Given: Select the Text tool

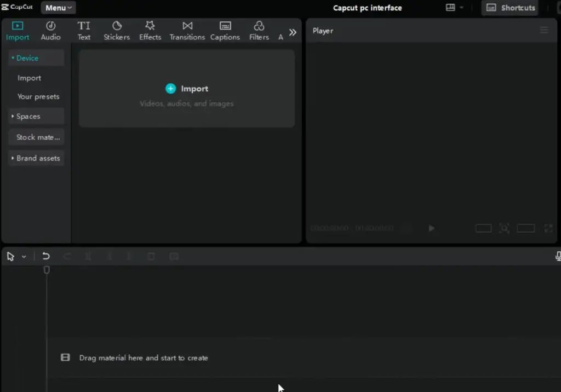Looking at the screenshot, I should (x=84, y=30).
